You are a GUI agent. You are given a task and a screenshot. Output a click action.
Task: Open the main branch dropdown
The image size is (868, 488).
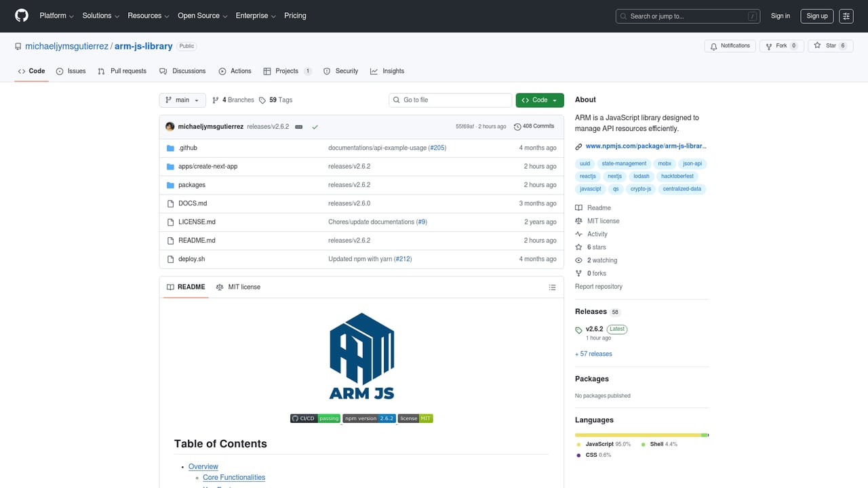coord(182,100)
